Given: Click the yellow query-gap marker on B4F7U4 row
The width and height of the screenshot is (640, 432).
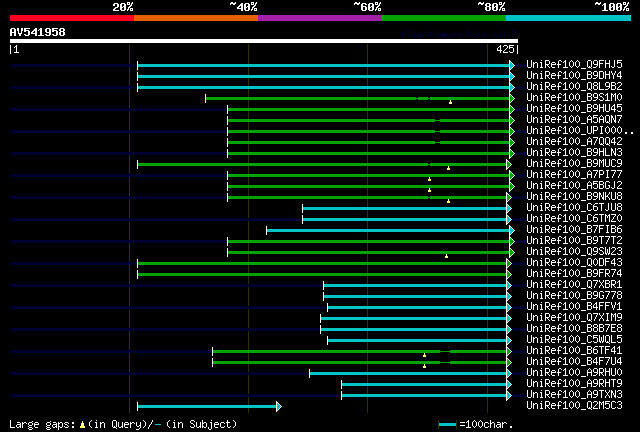Looking at the screenshot, I should (x=424, y=366).
